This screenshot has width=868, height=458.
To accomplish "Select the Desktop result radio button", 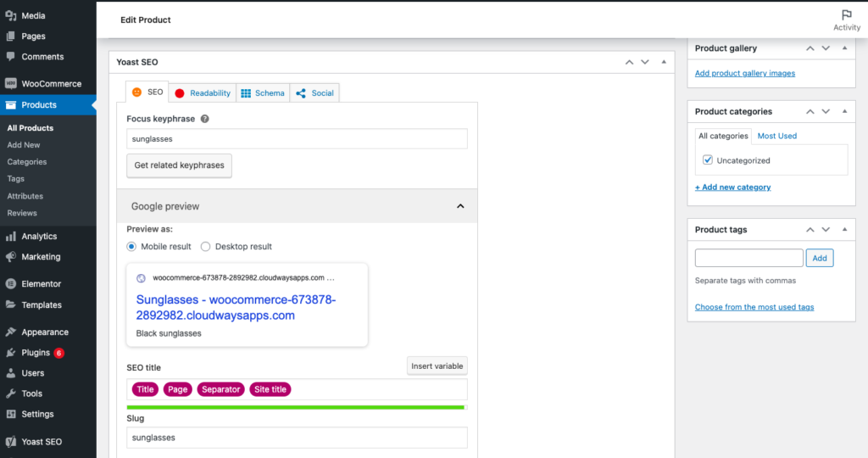I will coord(205,247).
